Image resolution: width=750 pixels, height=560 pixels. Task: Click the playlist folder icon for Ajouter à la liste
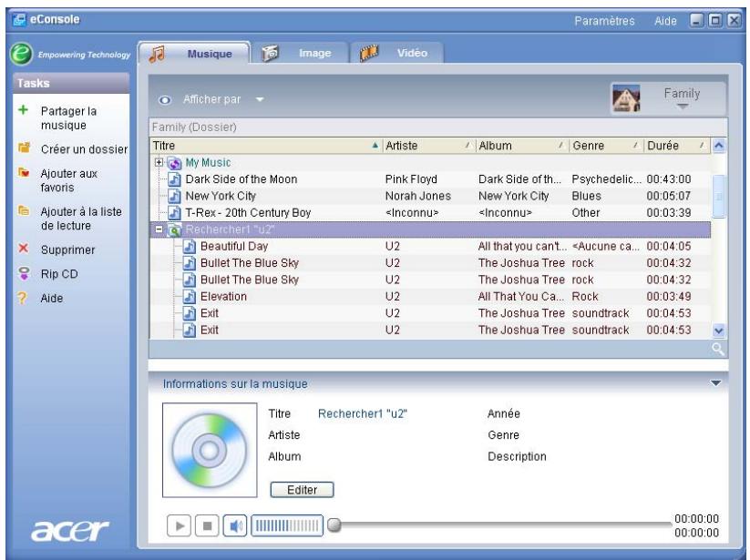[x=24, y=210]
